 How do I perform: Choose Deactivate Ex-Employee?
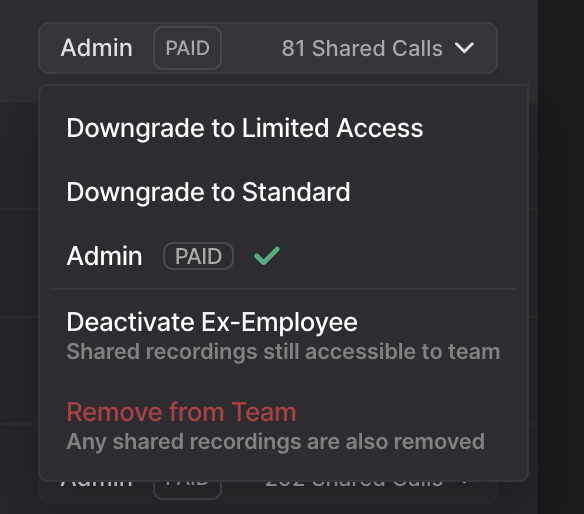212,322
